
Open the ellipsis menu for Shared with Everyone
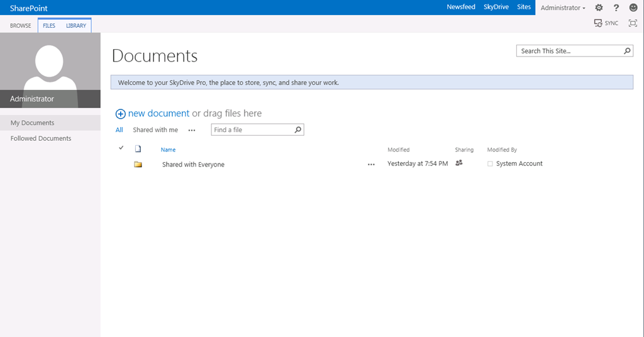point(371,164)
